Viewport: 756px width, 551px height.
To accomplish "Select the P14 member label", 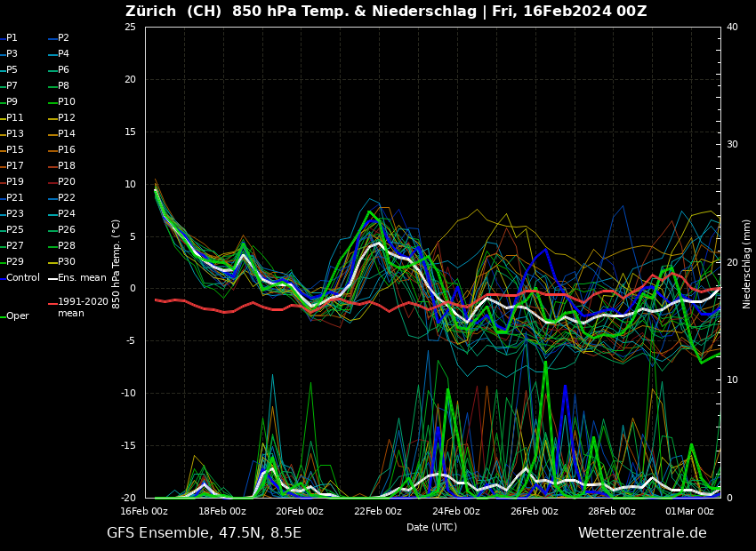I will [67, 133].
